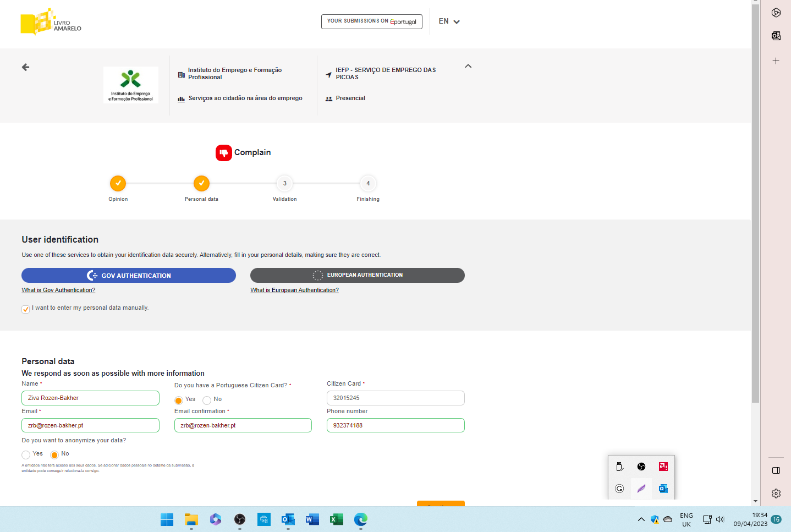Open Word from the taskbar
This screenshot has height=532, width=791.
(x=312, y=519)
